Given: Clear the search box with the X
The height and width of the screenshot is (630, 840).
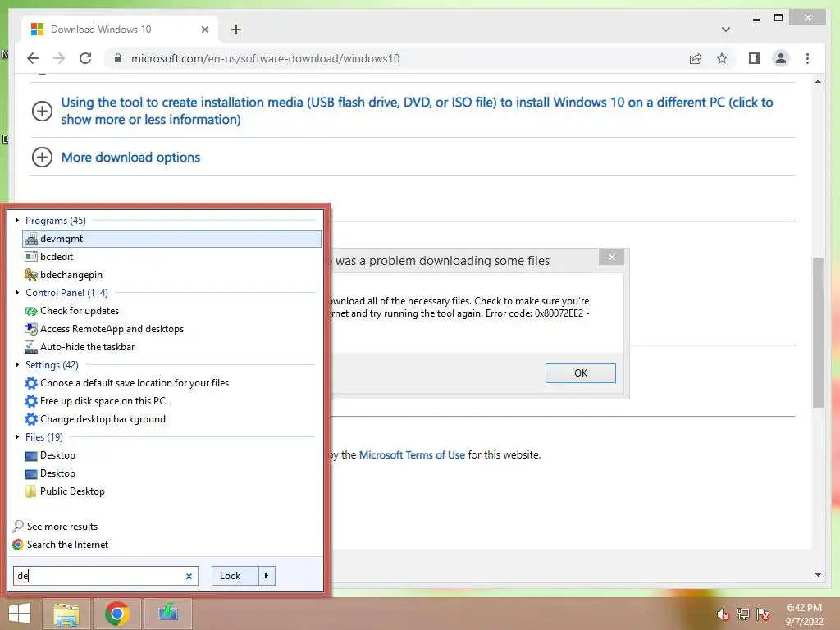Looking at the screenshot, I should [189, 577].
